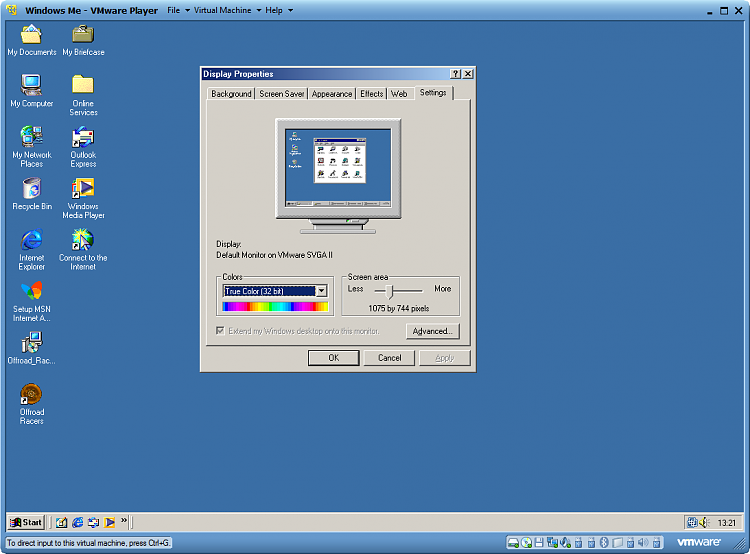750x554 pixels.
Task: Click the display settings tray icon
Action: coord(692,522)
